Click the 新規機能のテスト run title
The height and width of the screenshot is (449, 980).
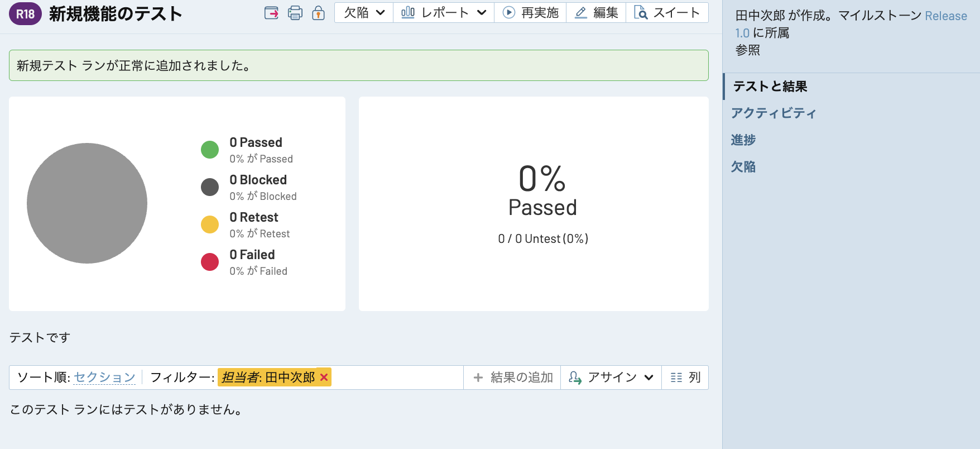(116, 14)
